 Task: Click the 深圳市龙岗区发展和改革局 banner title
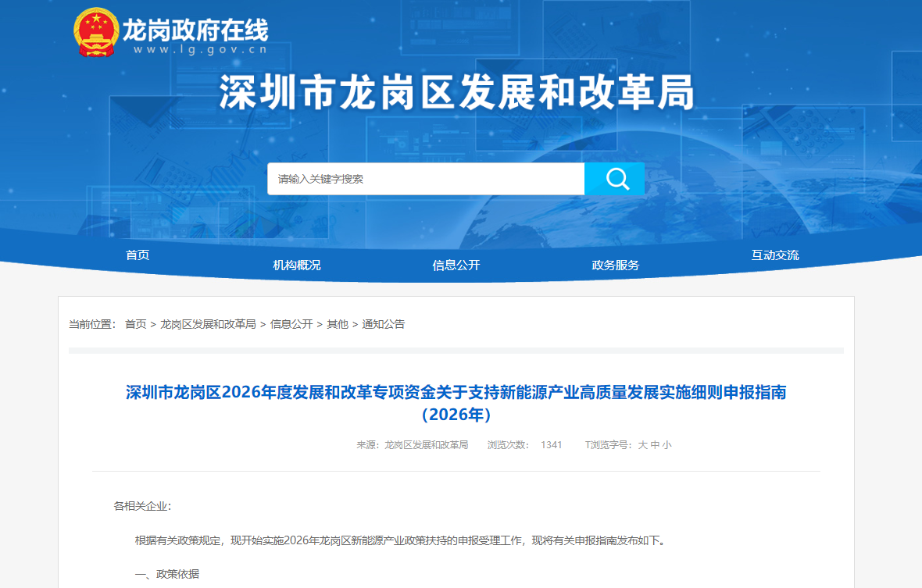pyautogui.click(x=456, y=94)
